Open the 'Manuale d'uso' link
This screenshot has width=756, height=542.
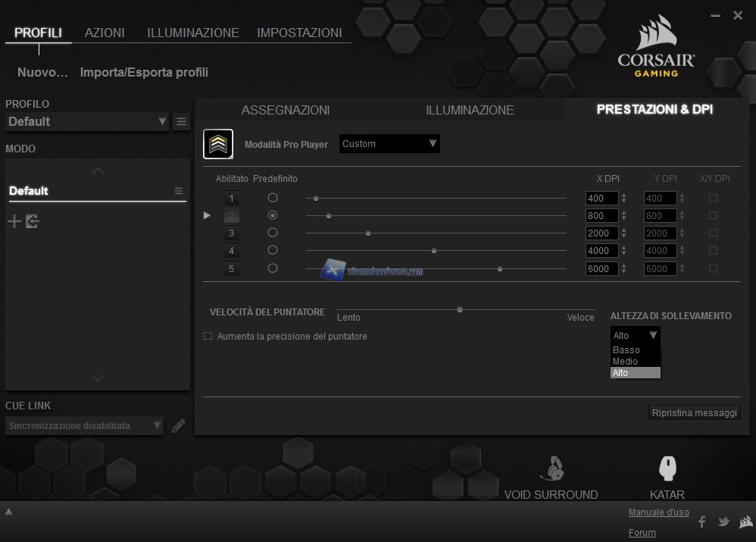(x=658, y=512)
